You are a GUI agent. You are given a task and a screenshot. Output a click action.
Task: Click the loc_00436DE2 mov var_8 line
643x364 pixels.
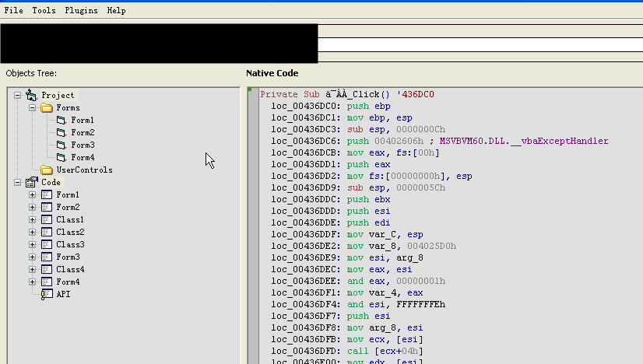coord(364,246)
